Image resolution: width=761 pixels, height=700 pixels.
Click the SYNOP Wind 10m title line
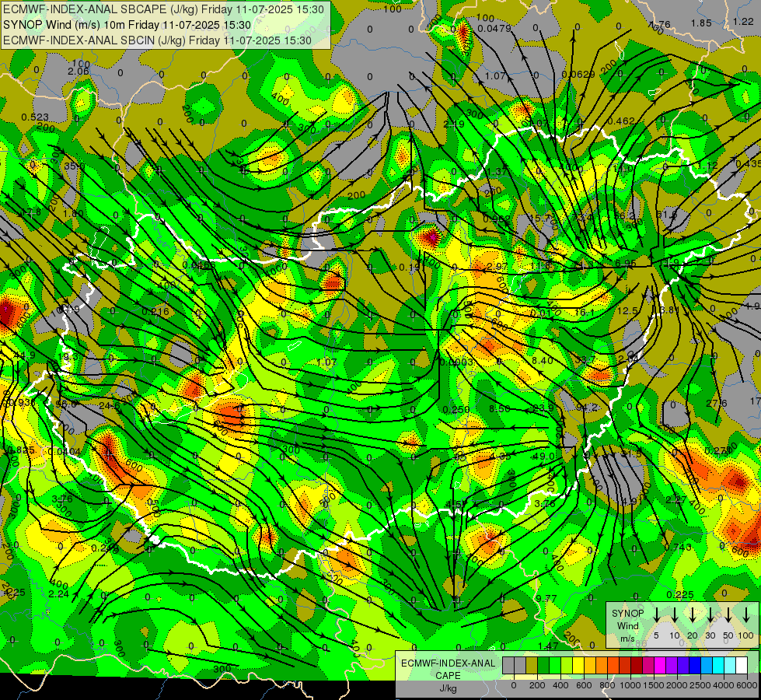[127, 25]
